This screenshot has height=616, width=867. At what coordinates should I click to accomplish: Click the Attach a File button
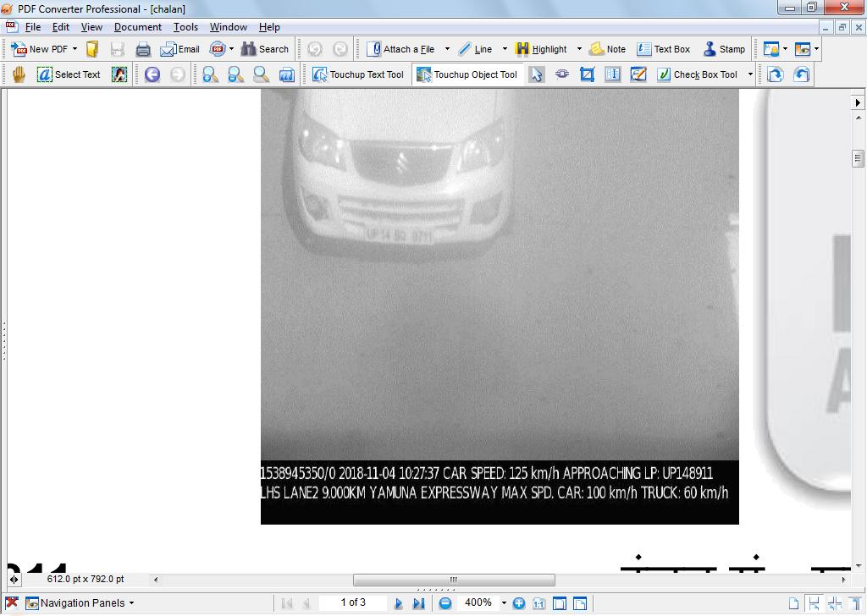(x=400, y=49)
